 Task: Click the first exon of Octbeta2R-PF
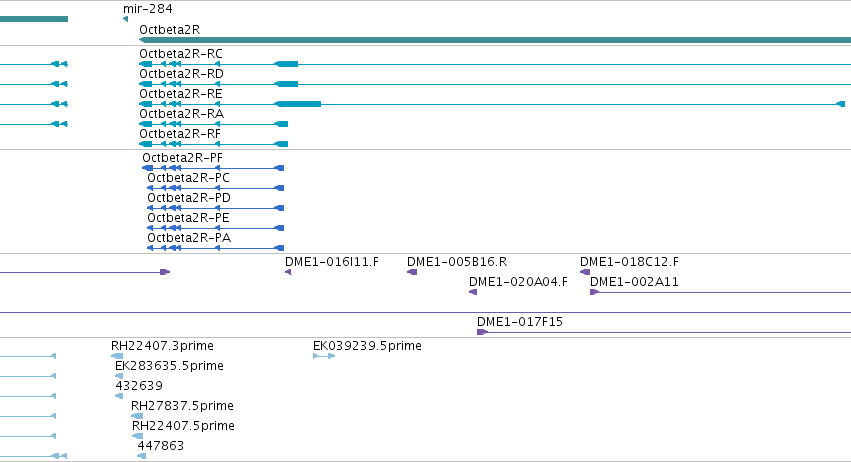click(x=147, y=168)
